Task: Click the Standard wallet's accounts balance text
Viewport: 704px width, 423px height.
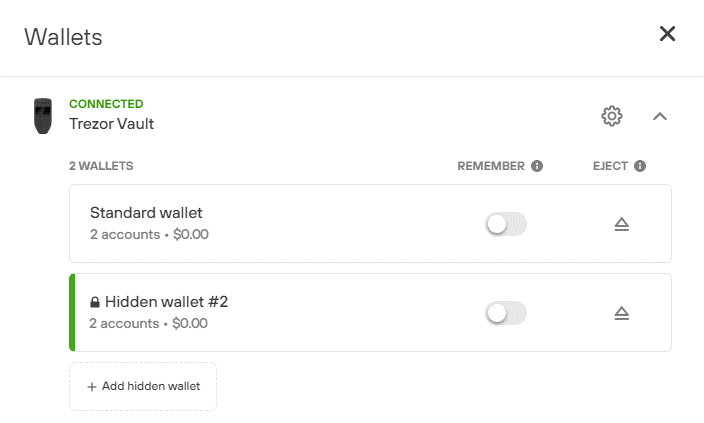Action: tap(149, 234)
